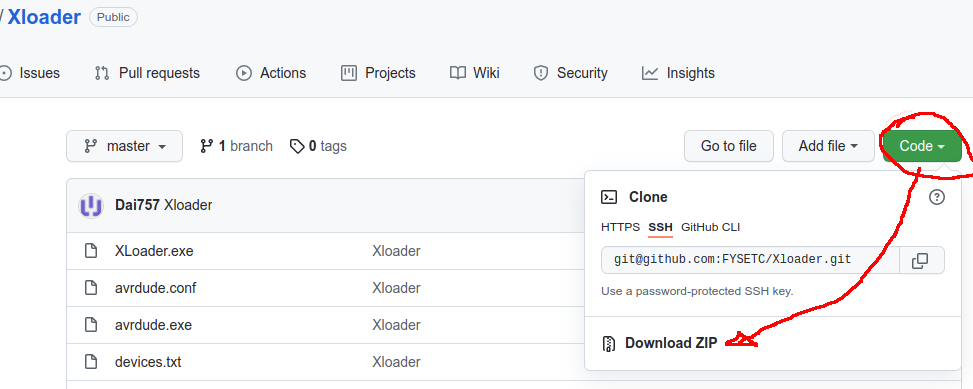Click the tag icon beside 0 tags
The image size is (973, 389).
(x=297, y=146)
